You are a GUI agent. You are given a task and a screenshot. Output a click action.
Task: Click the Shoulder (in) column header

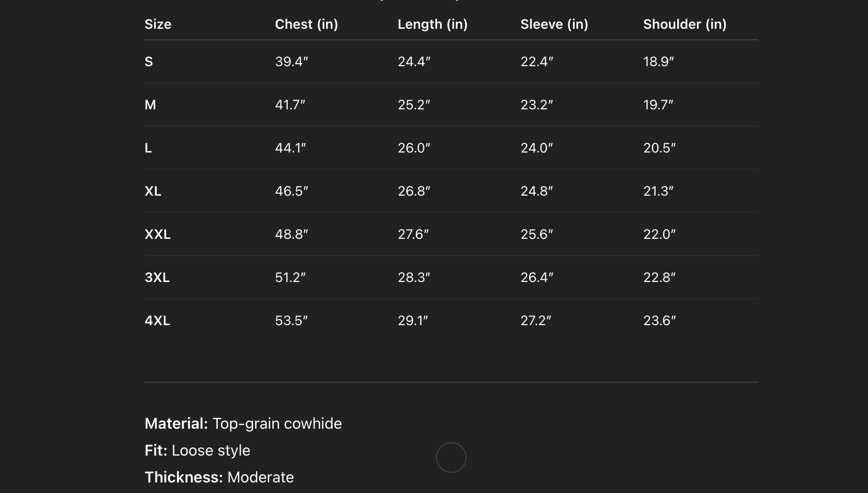[x=684, y=24]
